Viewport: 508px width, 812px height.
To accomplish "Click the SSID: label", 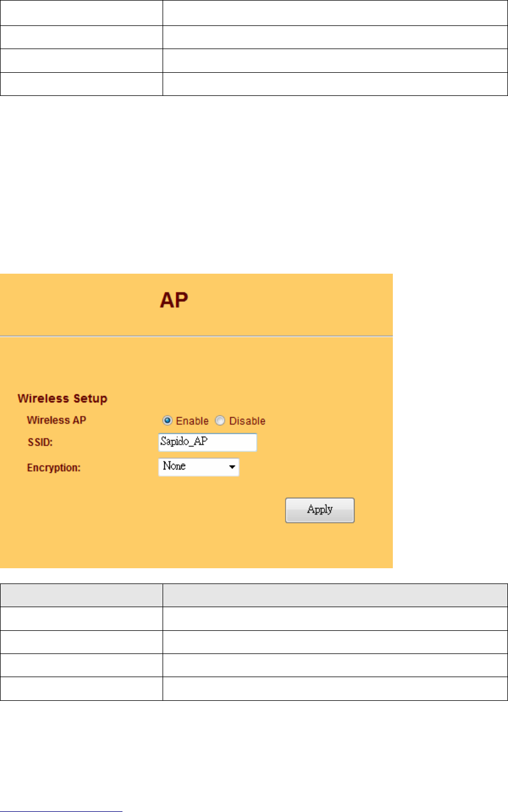I will pos(40,443).
